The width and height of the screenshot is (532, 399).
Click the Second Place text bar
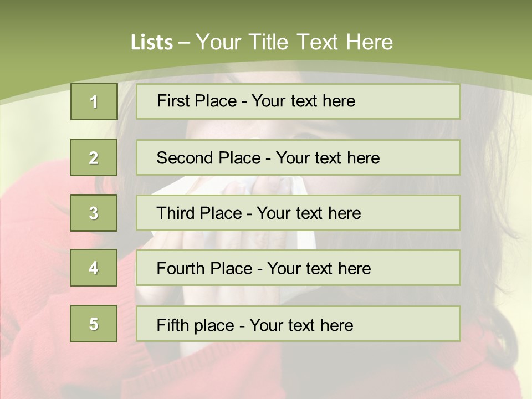point(298,157)
